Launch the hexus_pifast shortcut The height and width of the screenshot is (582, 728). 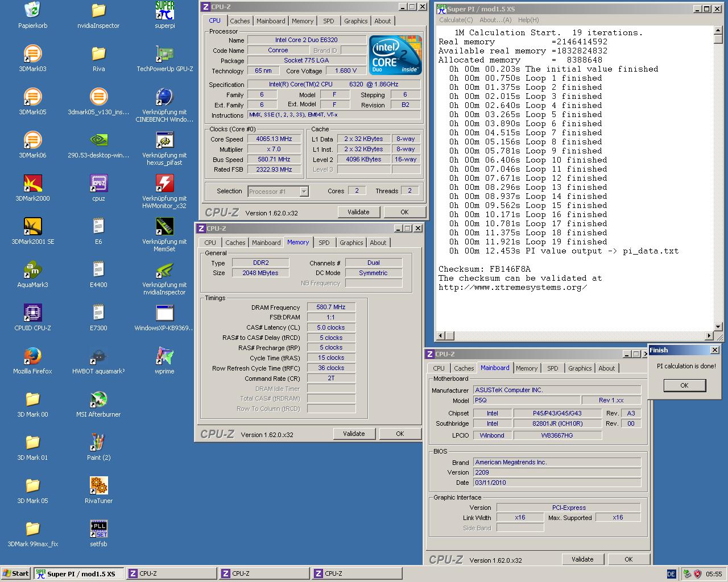(x=164, y=140)
